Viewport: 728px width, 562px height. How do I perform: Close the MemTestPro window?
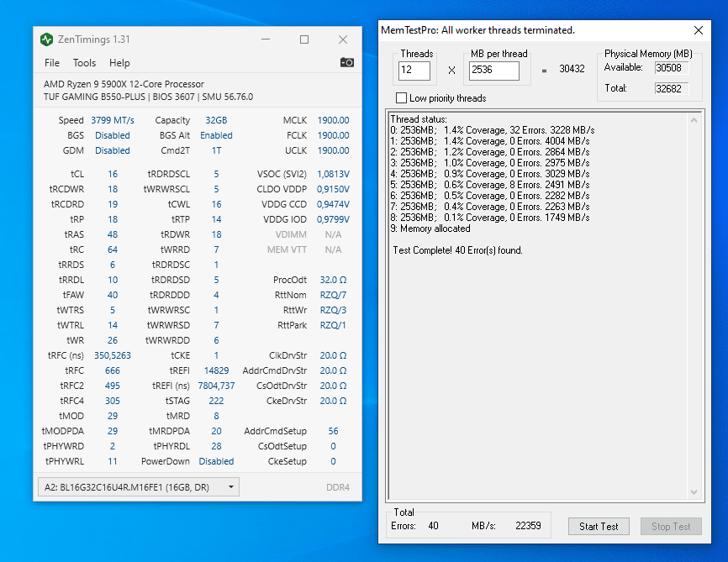(699, 30)
